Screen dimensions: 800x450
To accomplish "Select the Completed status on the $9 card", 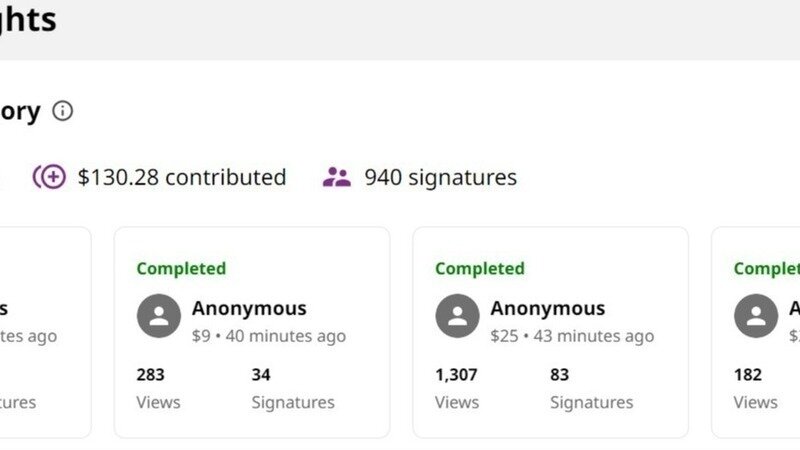I will coord(181,268).
